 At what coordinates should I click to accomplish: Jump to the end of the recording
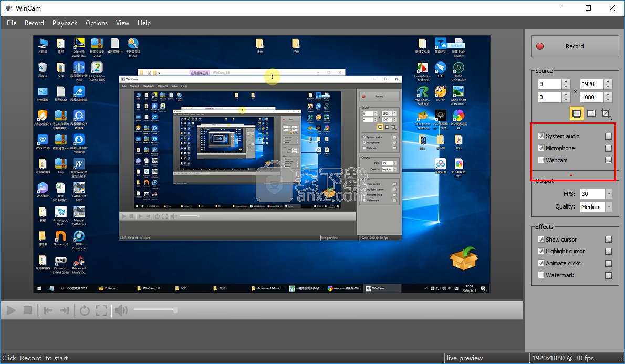pyautogui.click(x=64, y=310)
